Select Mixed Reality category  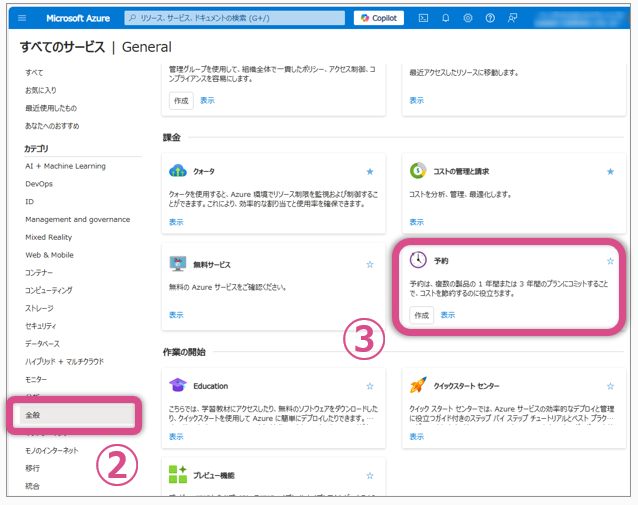[x=48, y=237]
